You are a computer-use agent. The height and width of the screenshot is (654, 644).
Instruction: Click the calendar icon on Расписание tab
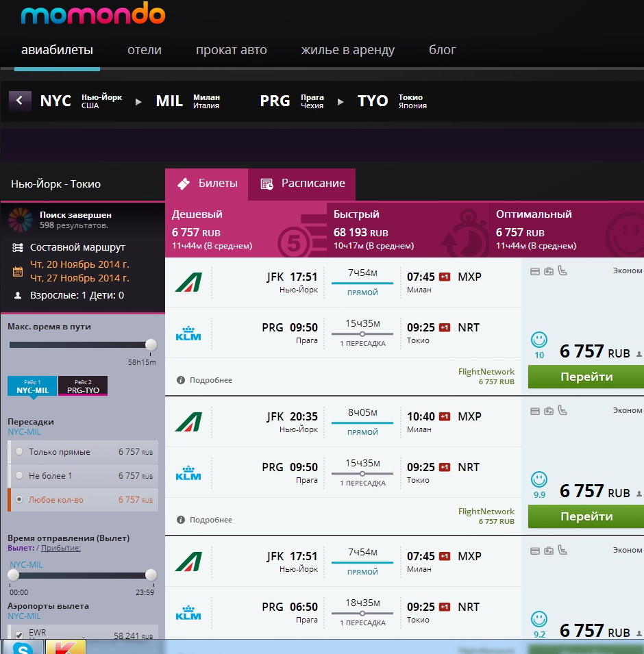pyautogui.click(x=267, y=184)
